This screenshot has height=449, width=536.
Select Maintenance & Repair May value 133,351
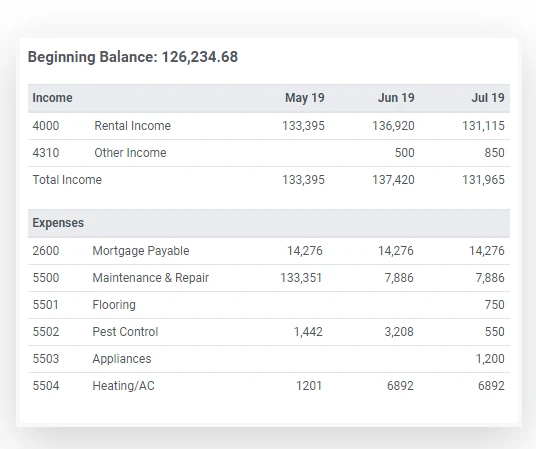coord(301,278)
